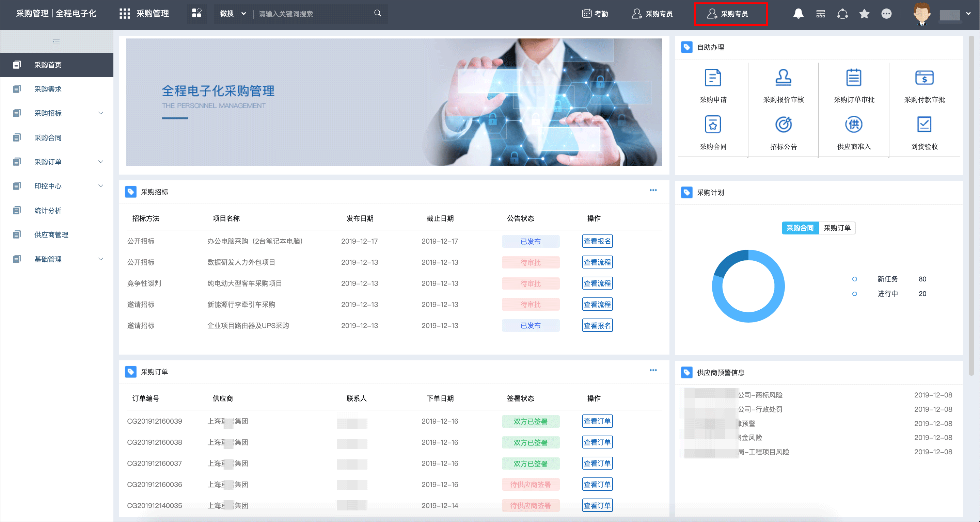Open the 微搜 search type dropdown

[x=233, y=14]
